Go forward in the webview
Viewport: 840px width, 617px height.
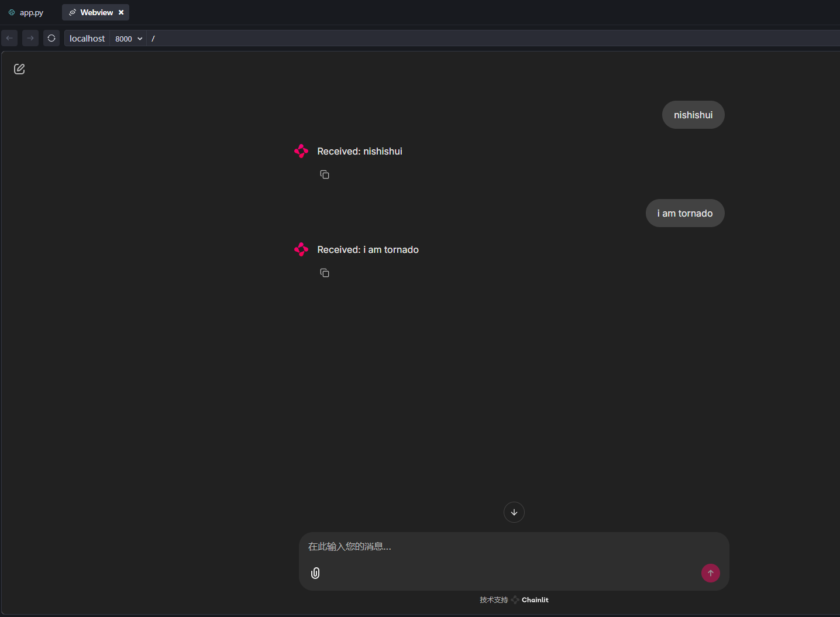coord(30,38)
